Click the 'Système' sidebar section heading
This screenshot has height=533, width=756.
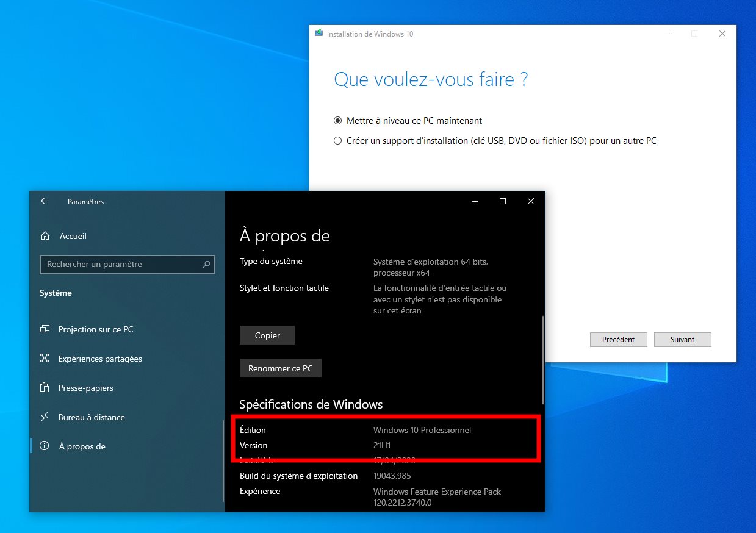(x=56, y=293)
